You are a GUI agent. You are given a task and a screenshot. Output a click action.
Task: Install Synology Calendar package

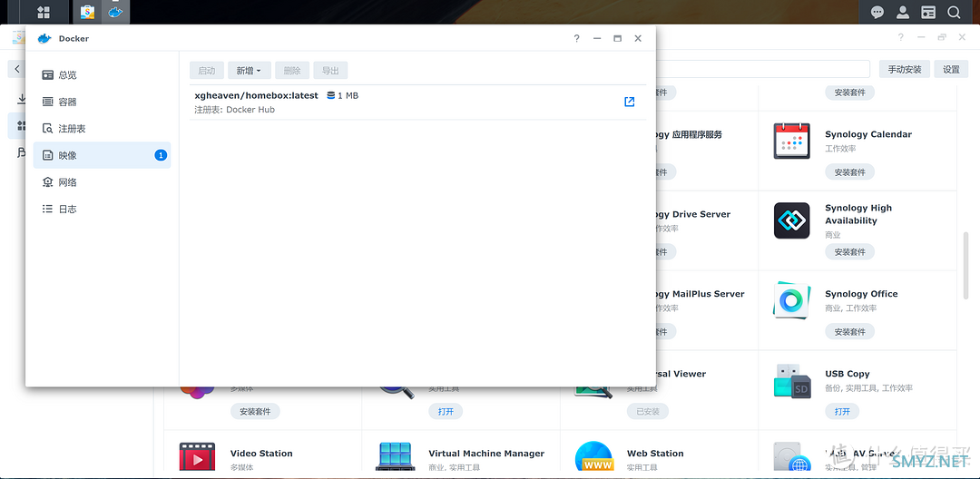[x=849, y=171]
